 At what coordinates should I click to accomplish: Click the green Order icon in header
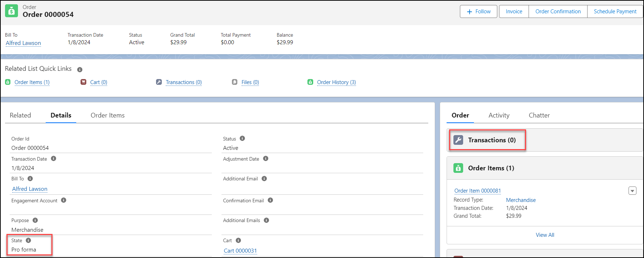coord(11,11)
